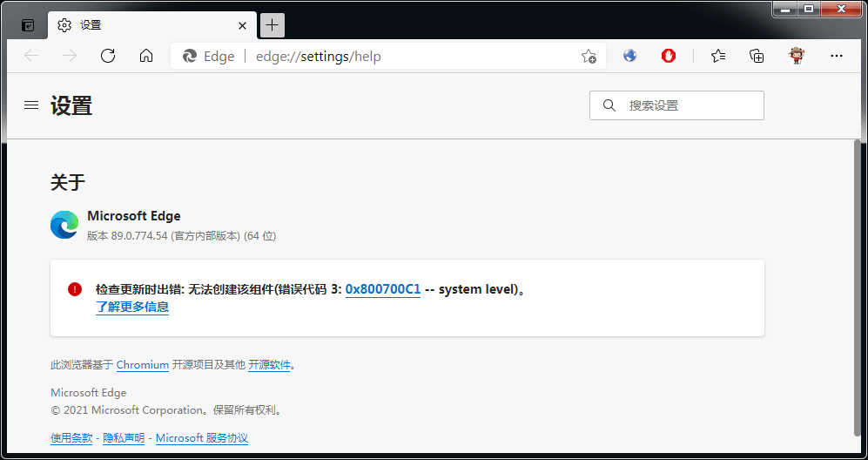Image resolution: width=868 pixels, height=460 pixels.
Task: Open the tab actions menu icon
Action: [x=28, y=25]
